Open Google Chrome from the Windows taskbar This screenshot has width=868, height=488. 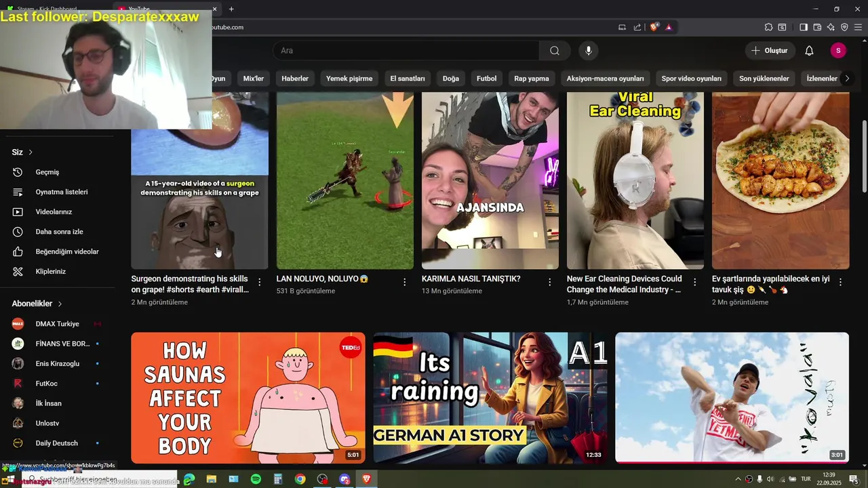coord(300,479)
